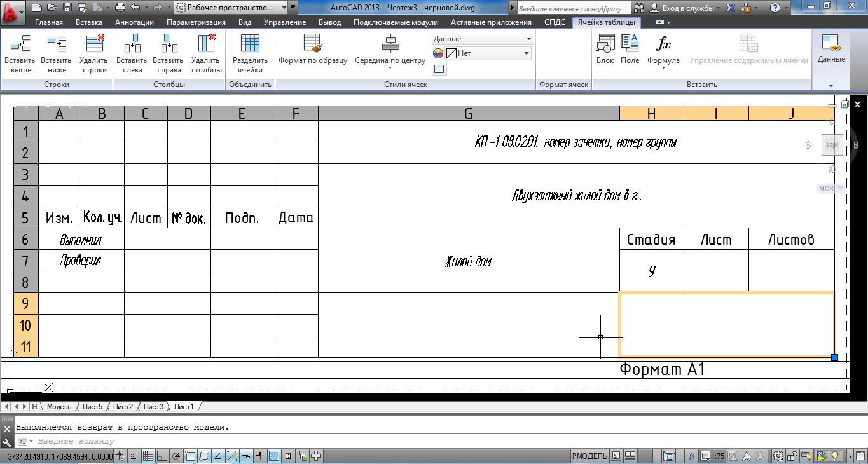Select column G header of the table
This screenshot has height=464, width=868.
[469, 114]
